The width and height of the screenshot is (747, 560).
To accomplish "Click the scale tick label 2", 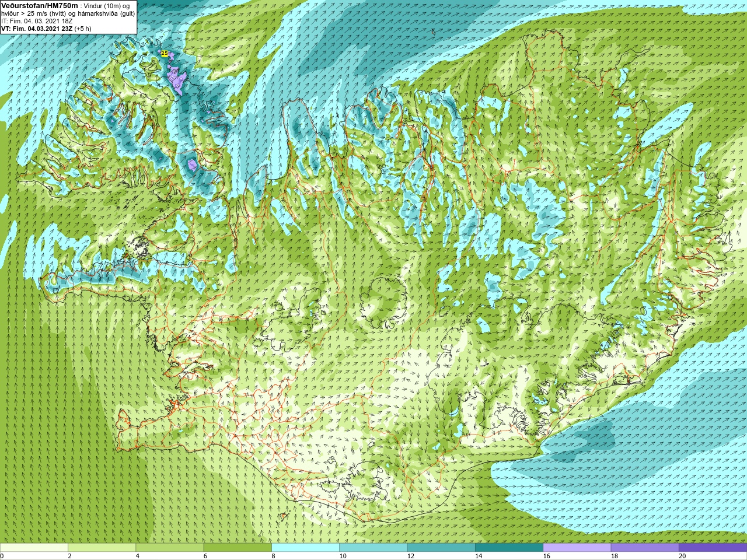I will pyautogui.click(x=69, y=556).
